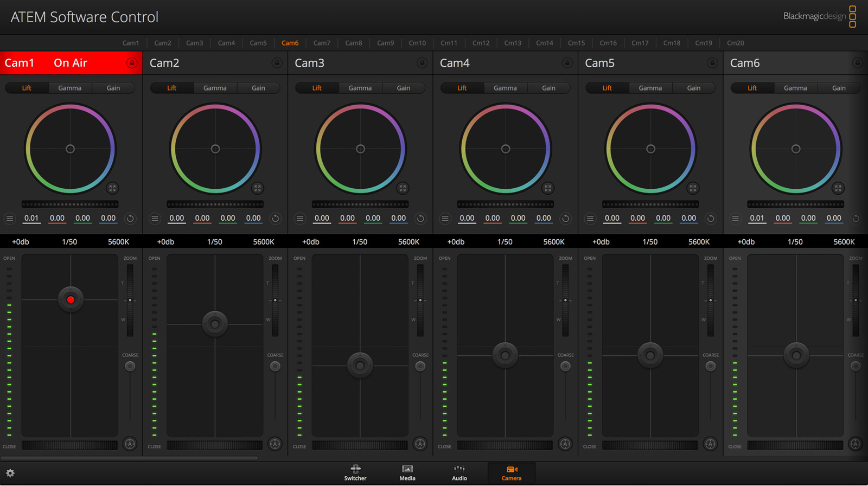
Task: Open Cam3 color options menu
Action: click(x=300, y=219)
